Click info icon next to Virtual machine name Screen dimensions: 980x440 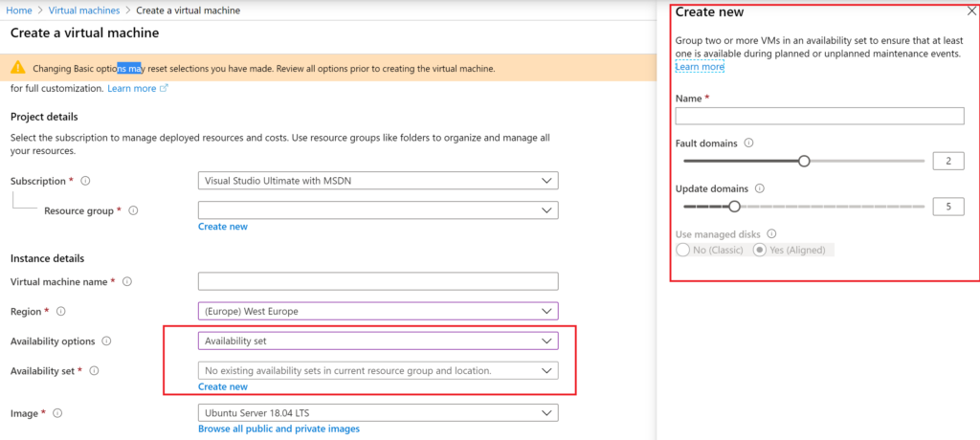[127, 281]
